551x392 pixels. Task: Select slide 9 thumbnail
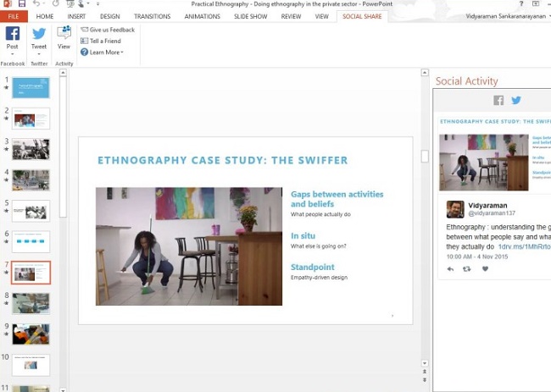31,334
